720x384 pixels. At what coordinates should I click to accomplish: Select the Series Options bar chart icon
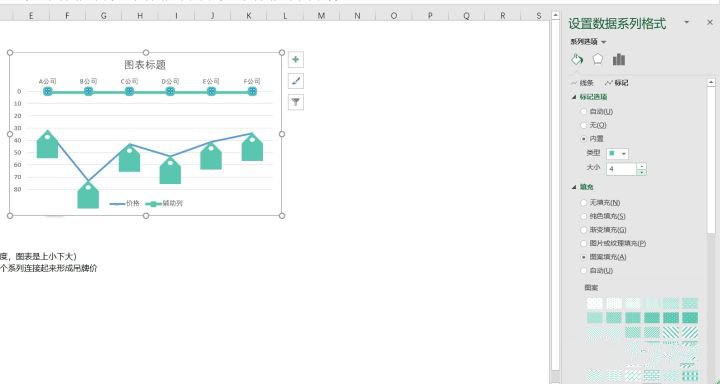click(619, 59)
